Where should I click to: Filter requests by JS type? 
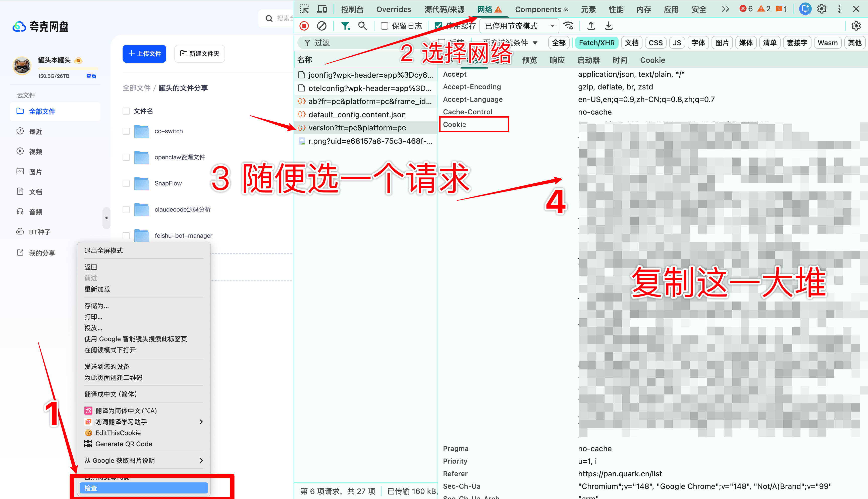tap(677, 43)
